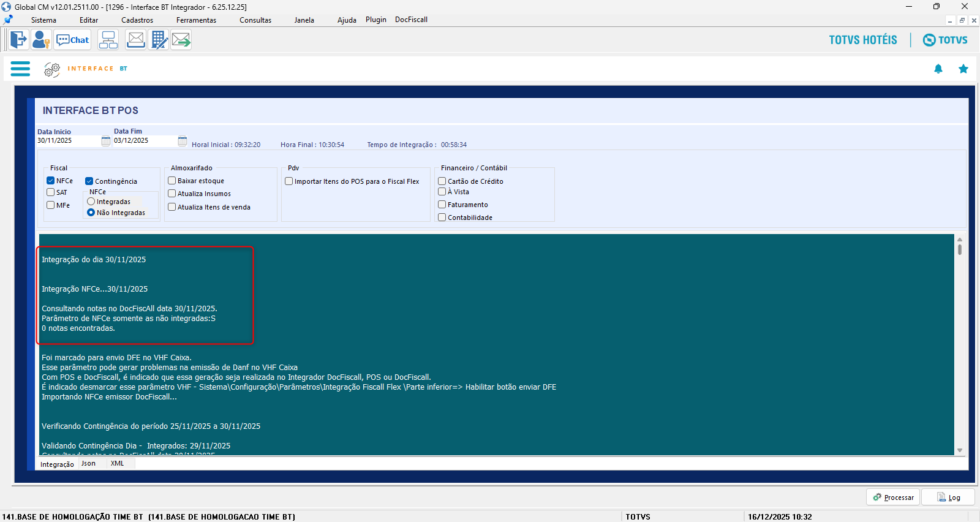Uncheck the NFCe fiscal checkbox
The height and width of the screenshot is (522, 980).
coord(51,181)
